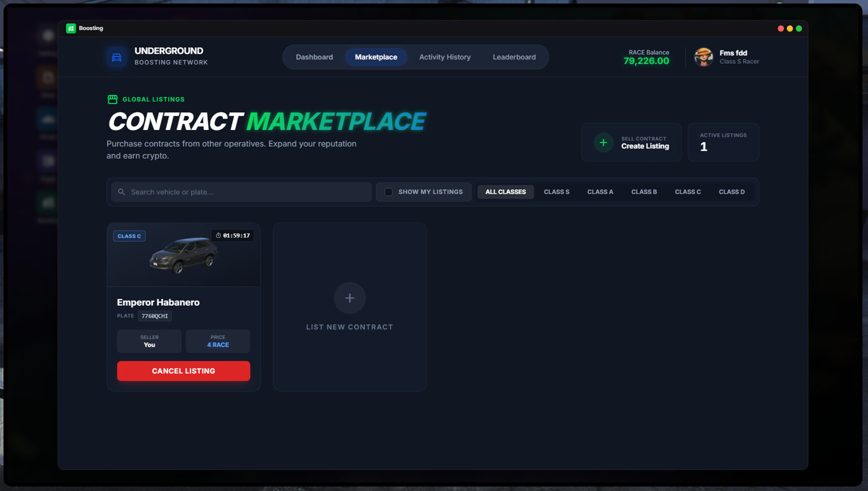This screenshot has width=868, height=491.
Task: Click the plus icon for List New Contract
Action: 350,298
